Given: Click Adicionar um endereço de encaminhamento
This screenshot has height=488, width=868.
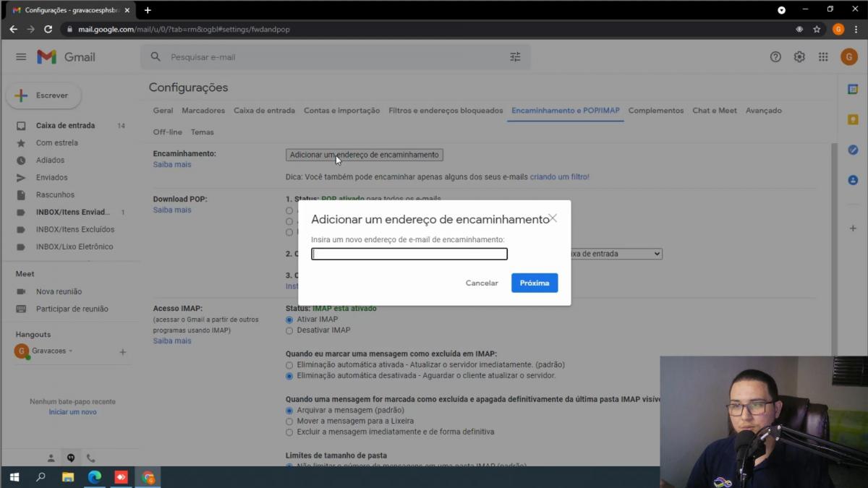Looking at the screenshot, I should [x=365, y=155].
